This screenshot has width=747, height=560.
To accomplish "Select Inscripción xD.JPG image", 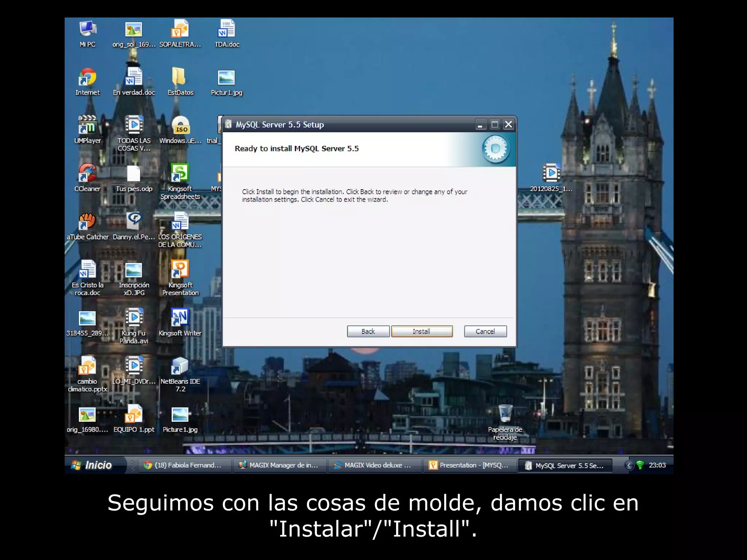I will tap(134, 279).
